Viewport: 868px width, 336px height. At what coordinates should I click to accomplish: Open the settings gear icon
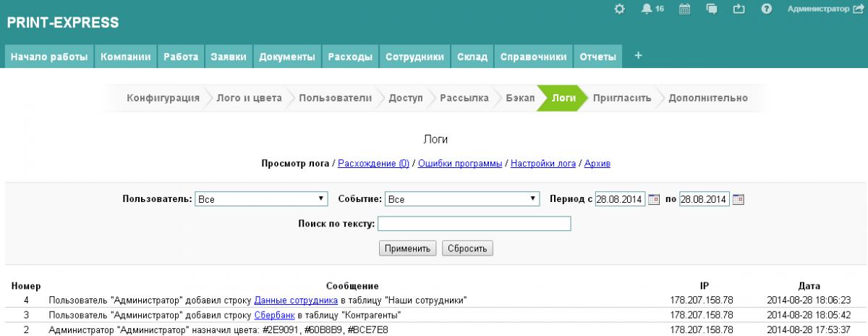point(618,9)
